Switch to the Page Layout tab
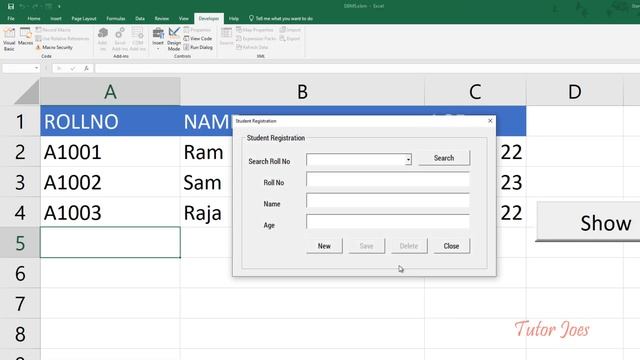 point(84,18)
